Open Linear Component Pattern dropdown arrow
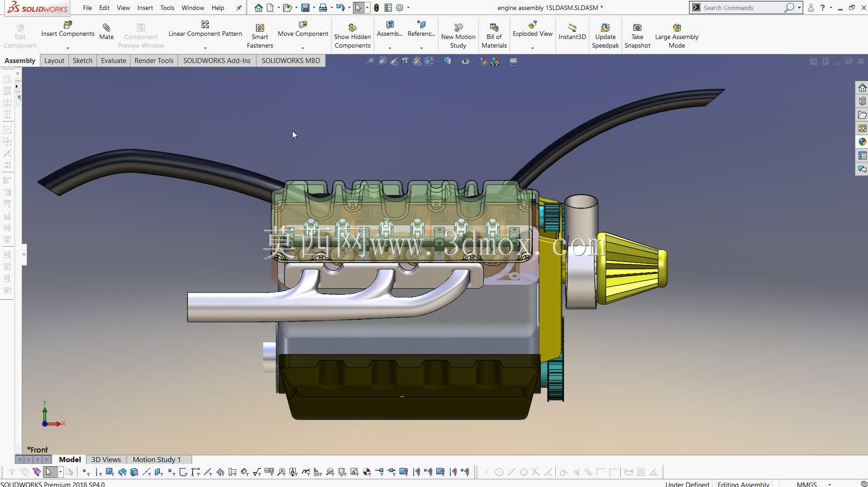 pos(205,48)
